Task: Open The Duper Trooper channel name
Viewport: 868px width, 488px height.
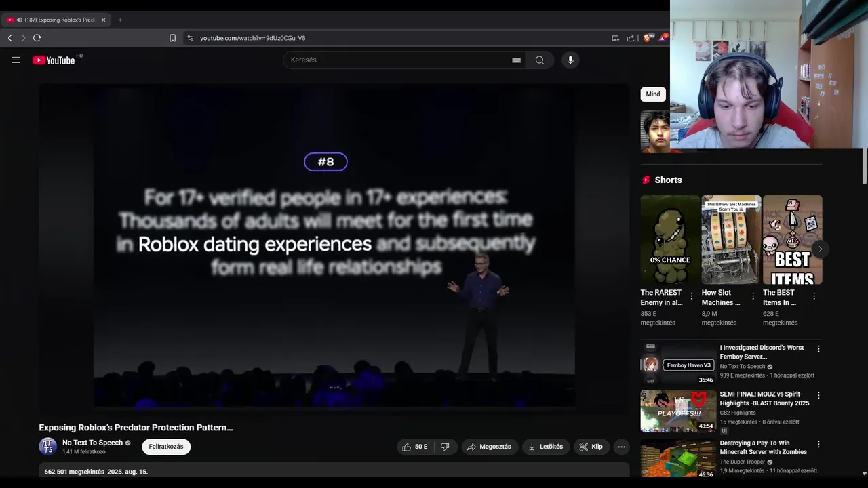Action: pos(743,462)
